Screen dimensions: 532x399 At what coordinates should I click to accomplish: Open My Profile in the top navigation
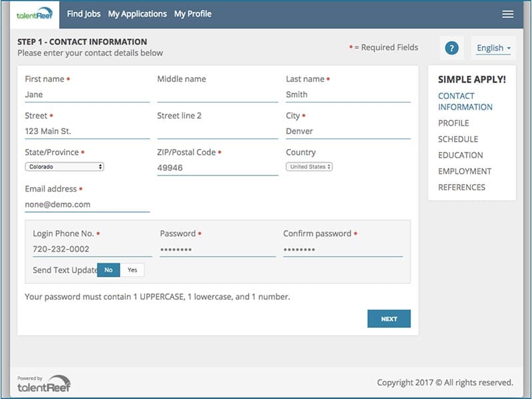(x=193, y=13)
